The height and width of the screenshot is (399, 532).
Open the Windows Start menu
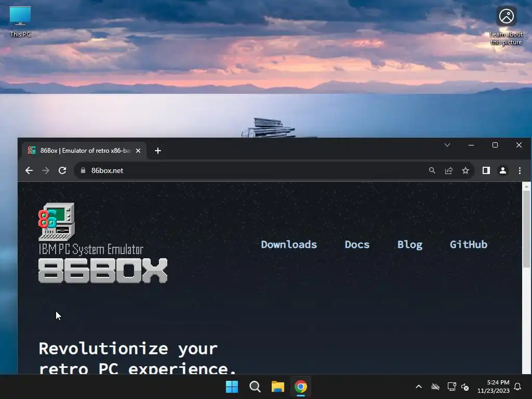point(232,387)
